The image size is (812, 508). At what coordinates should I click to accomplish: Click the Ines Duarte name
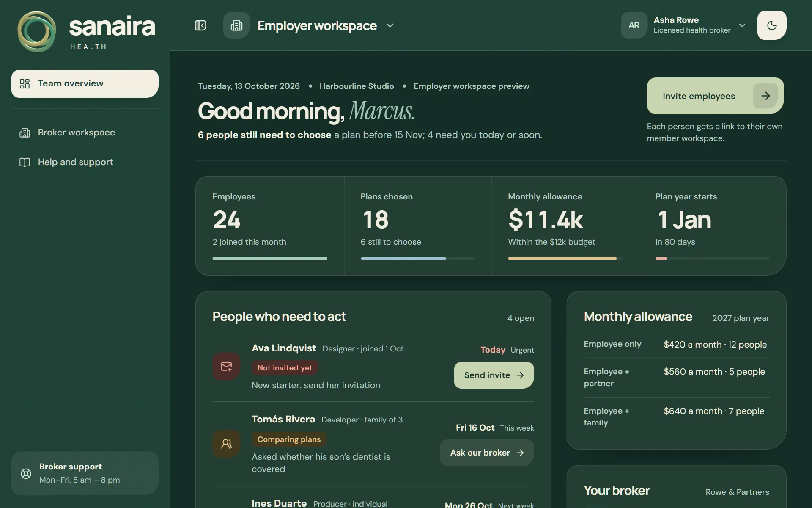(x=279, y=503)
